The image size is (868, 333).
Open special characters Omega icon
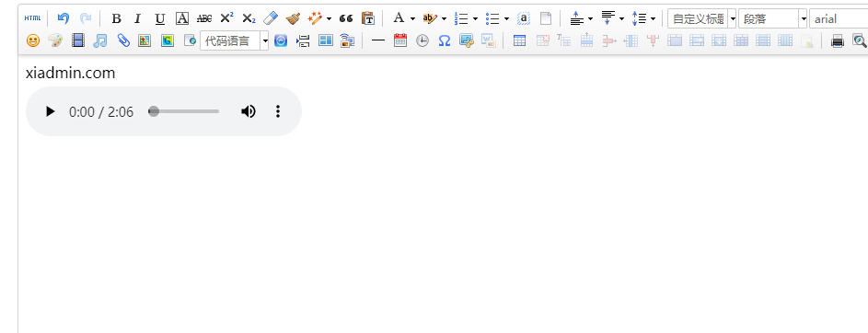445,40
